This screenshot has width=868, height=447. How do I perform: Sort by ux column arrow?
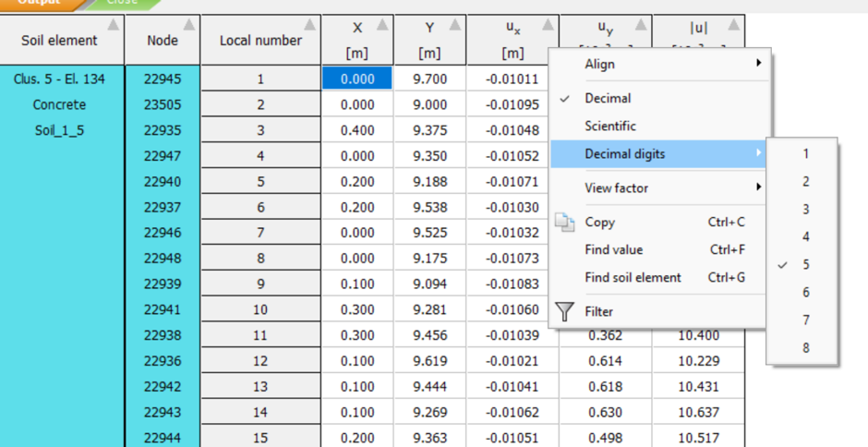pos(548,24)
